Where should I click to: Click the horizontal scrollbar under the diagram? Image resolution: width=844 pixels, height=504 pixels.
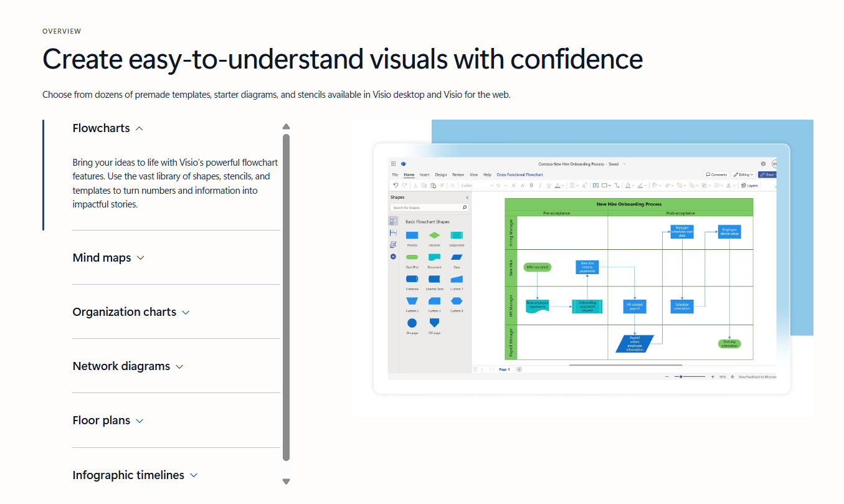(625, 365)
